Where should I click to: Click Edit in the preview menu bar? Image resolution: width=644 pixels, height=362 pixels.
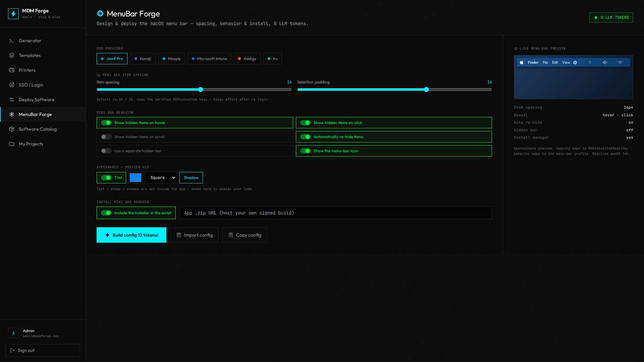[555, 62]
